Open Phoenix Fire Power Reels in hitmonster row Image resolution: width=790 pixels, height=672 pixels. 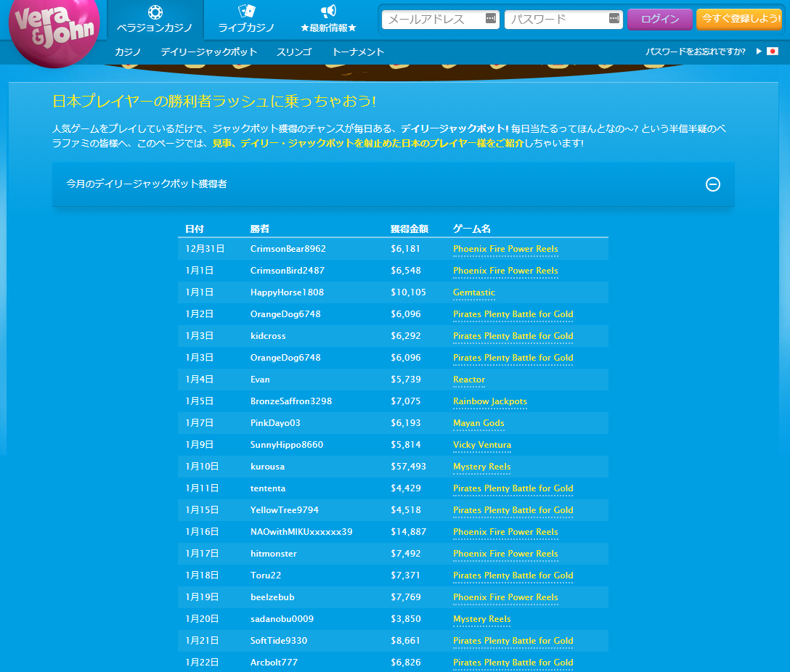505,554
